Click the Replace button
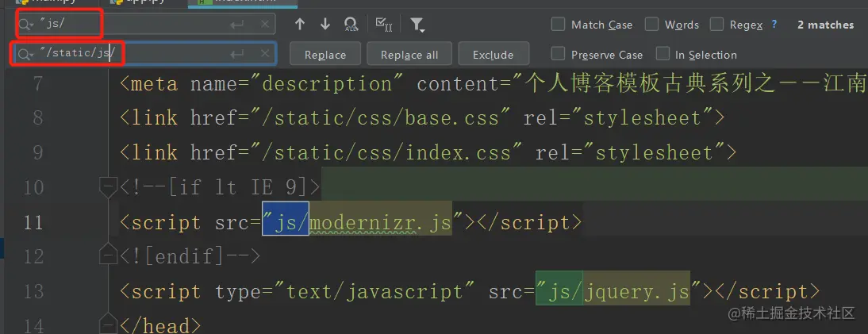The image size is (868, 334). coord(325,54)
